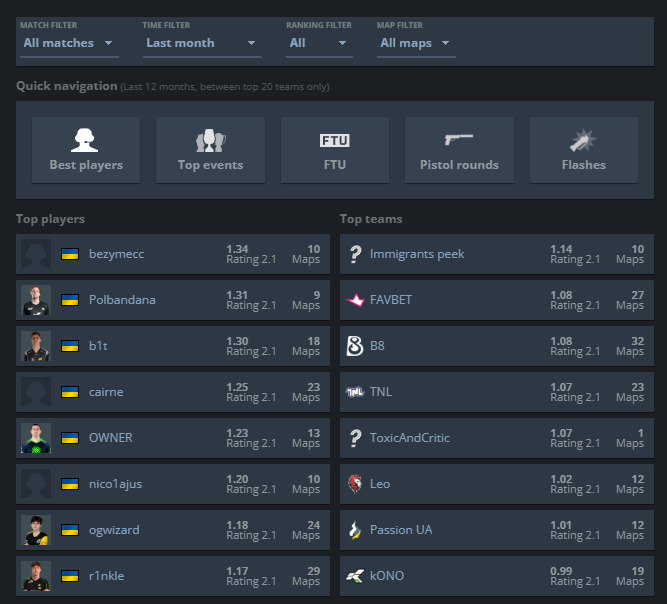
Task: Click the Leo team logo
Action: (x=355, y=484)
